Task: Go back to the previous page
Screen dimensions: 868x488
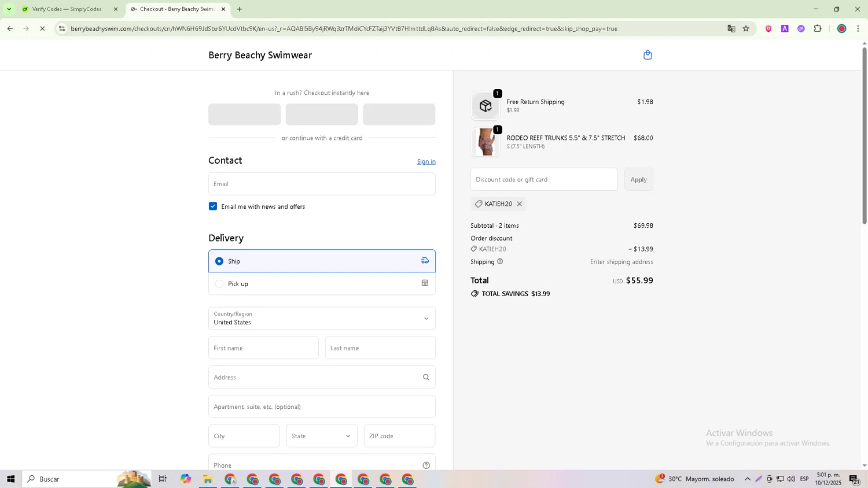Action: 10,28
